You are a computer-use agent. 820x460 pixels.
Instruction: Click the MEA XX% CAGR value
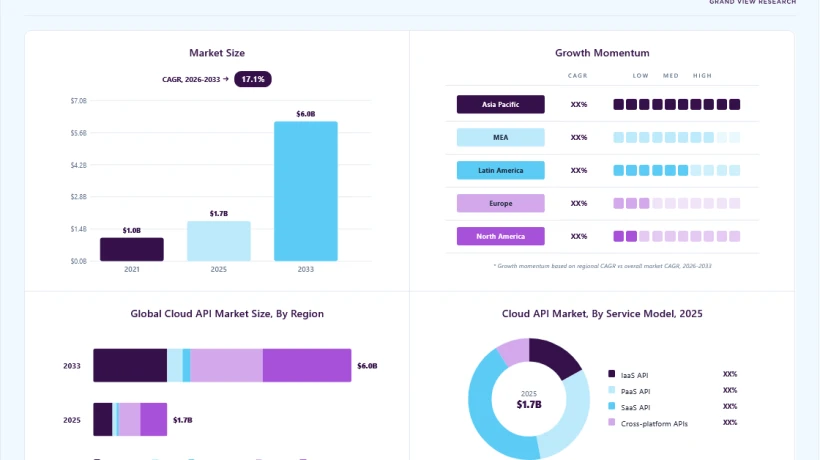point(579,137)
